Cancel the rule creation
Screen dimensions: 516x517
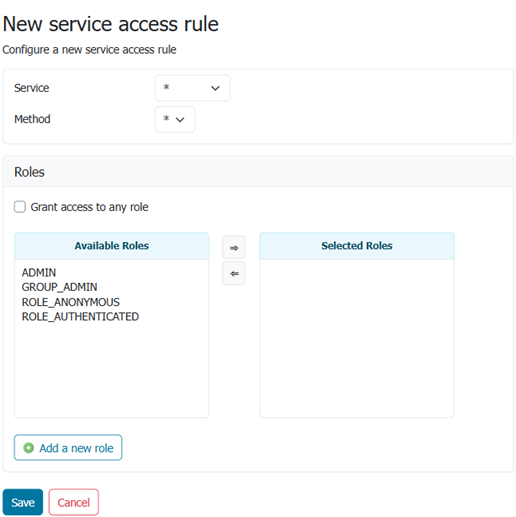[x=74, y=502]
